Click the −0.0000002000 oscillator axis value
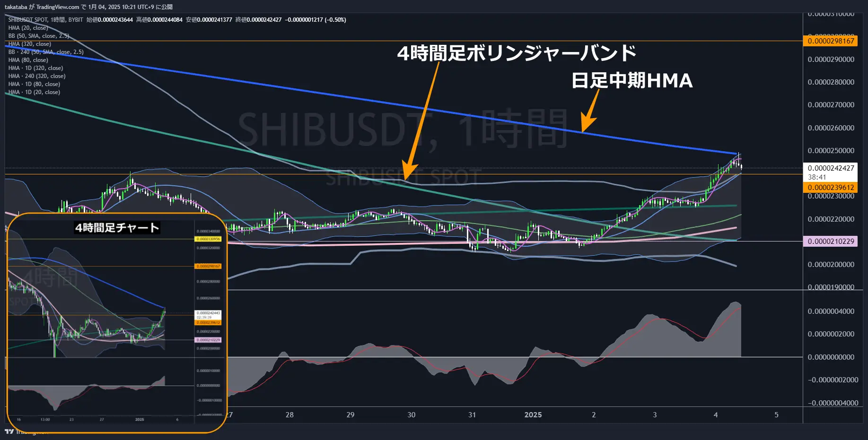This screenshot has width=868, height=440. click(833, 380)
